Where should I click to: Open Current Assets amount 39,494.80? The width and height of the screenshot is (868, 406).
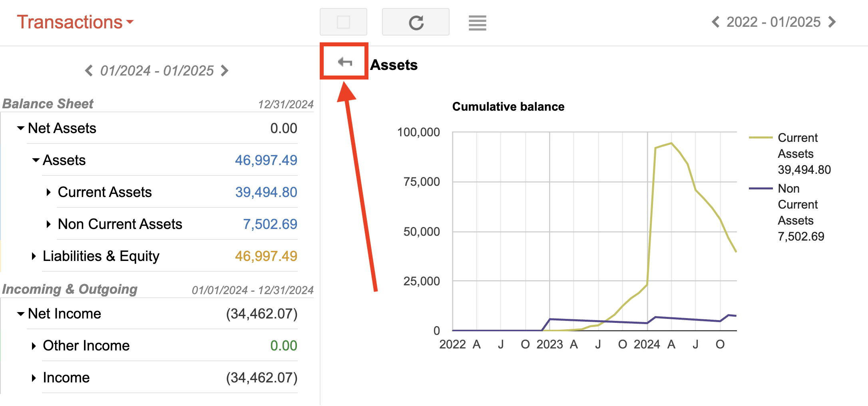pyautogui.click(x=266, y=192)
